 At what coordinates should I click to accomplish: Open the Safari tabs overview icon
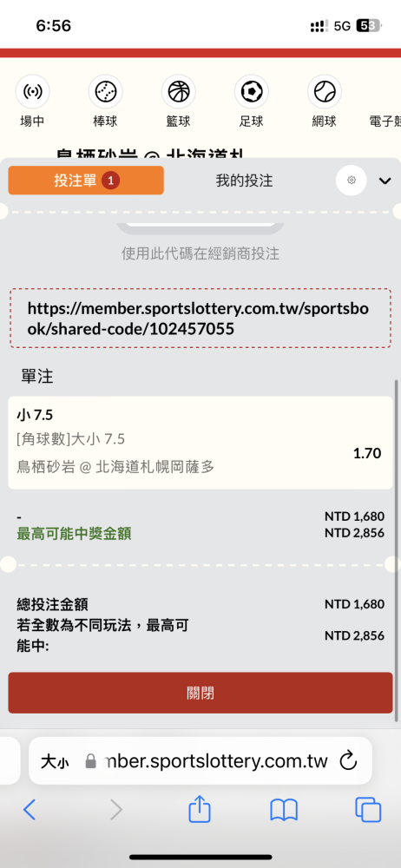[x=368, y=810]
